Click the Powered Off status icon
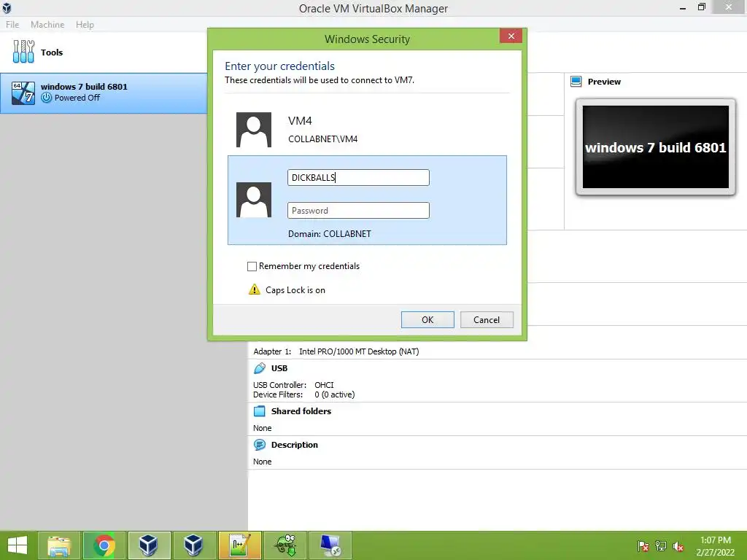Image resolution: width=747 pixels, height=560 pixels. click(x=46, y=98)
